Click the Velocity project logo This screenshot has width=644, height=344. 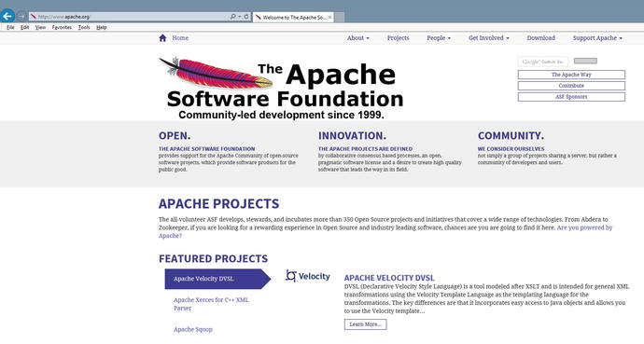click(308, 276)
